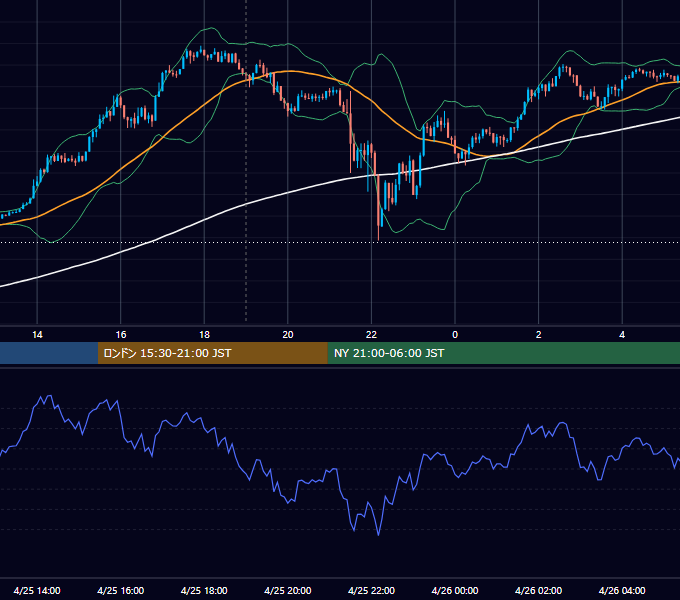Click the blue session band left of London
The height and width of the screenshot is (600, 680).
pyautogui.click(x=49, y=353)
